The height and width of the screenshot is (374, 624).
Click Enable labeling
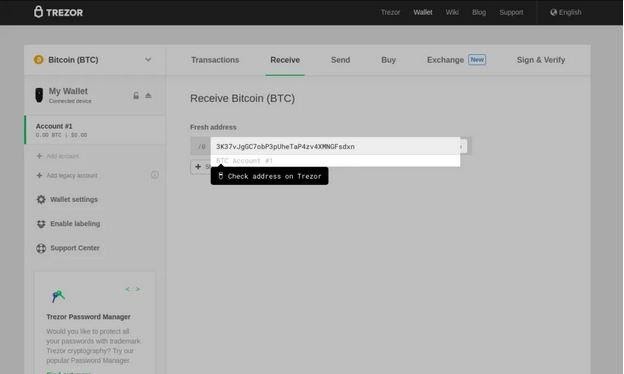point(75,224)
